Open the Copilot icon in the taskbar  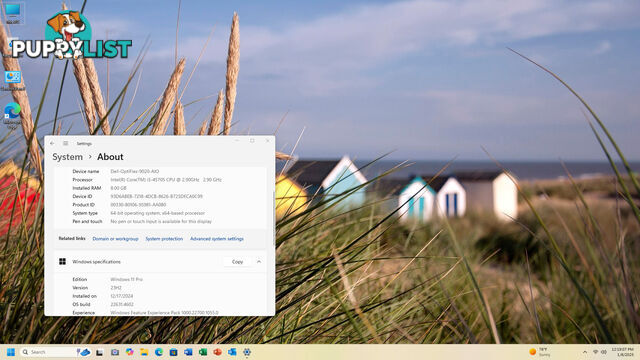point(129,352)
